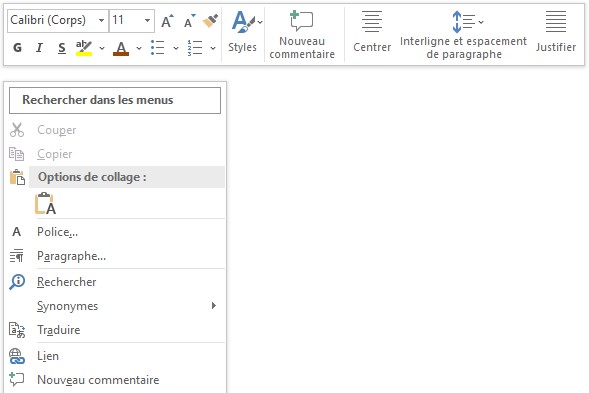Select the format painter brush icon
The image size is (589, 393).
(210, 21)
